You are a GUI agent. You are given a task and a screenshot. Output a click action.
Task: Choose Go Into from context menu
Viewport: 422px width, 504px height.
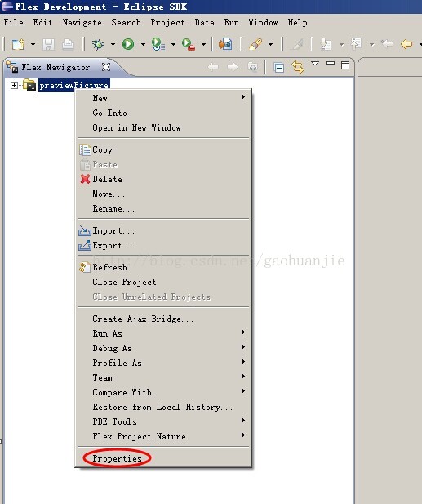coord(163,113)
